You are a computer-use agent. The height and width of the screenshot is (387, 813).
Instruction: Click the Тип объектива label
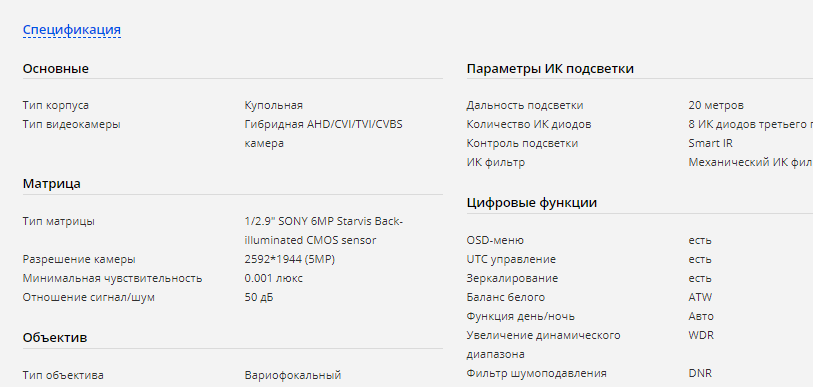[x=63, y=375]
